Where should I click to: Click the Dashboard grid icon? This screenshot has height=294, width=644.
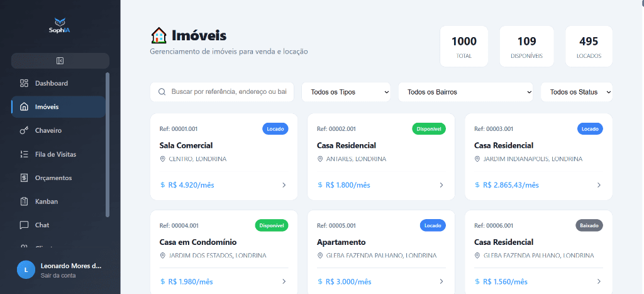25,83
